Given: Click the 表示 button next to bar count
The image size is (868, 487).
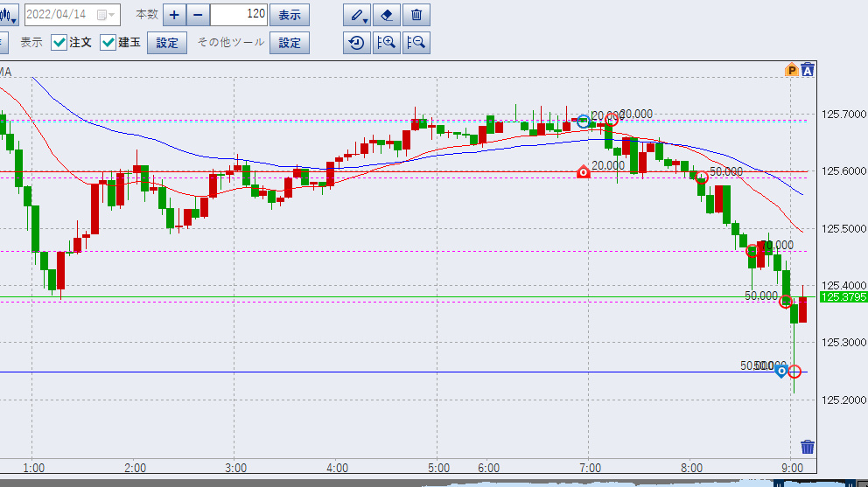Looking at the screenshot, I should pos(289,15).
